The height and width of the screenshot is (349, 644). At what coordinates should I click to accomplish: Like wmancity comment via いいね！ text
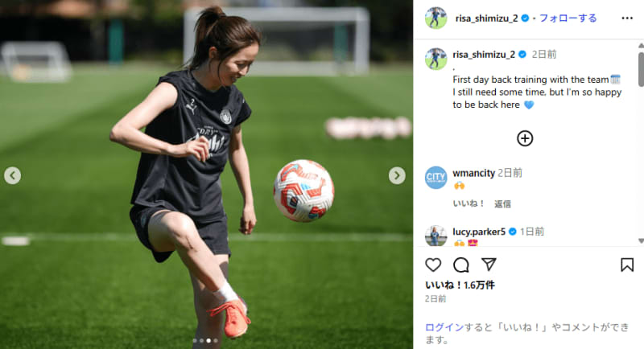coord(469,203)
